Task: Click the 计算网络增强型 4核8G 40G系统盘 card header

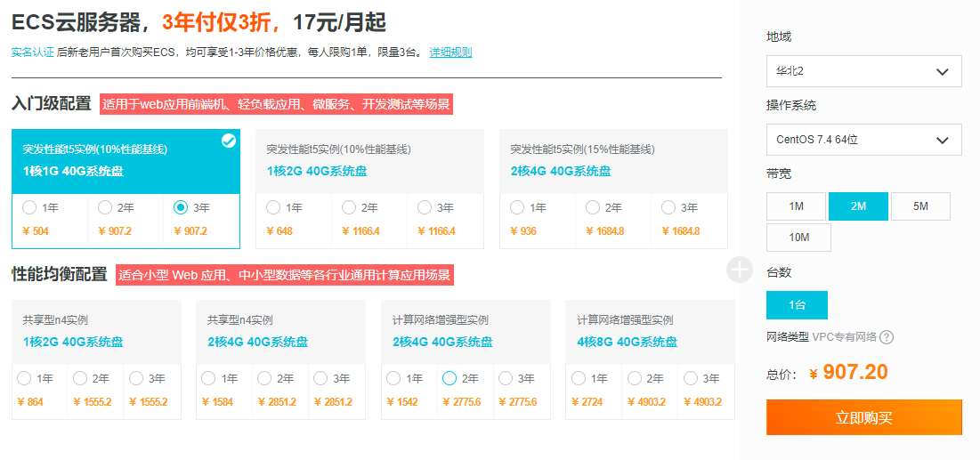Action: [650, 333]
